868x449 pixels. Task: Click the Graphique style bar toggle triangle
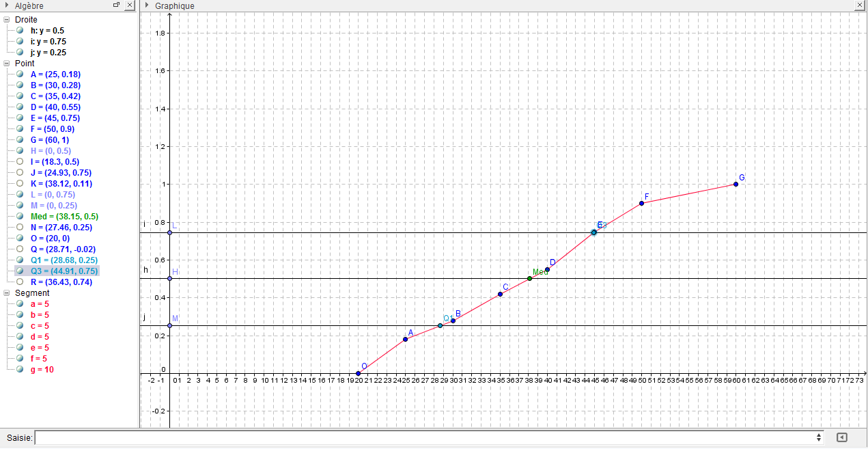click(147, 5)
